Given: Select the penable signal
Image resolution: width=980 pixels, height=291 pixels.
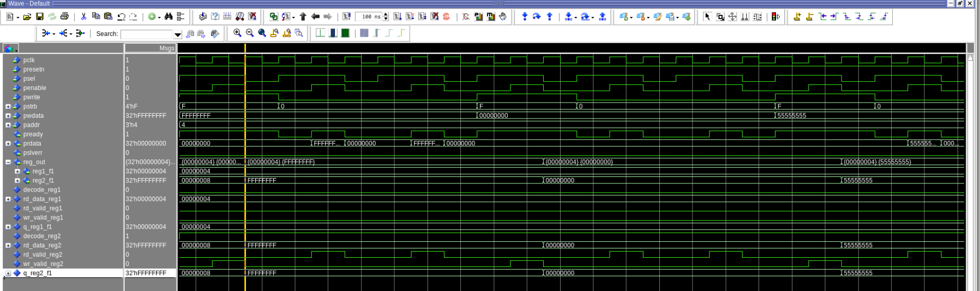Looking at the screenshot, I should point(35,88).
